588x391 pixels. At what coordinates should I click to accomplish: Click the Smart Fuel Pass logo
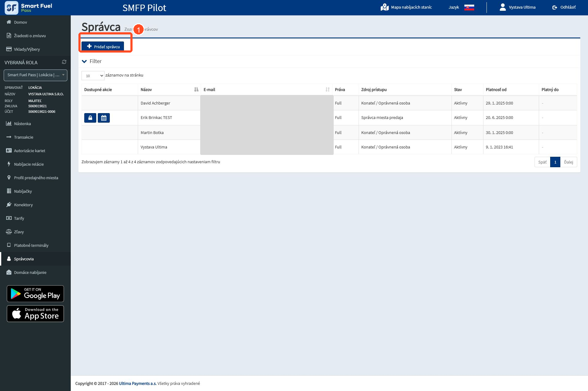click(29, 8)
